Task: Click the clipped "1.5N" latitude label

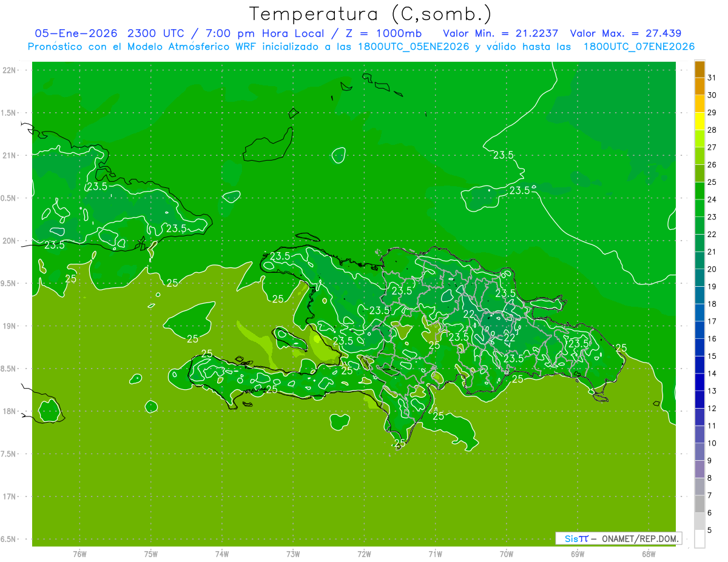Action: tap(8, 113)
